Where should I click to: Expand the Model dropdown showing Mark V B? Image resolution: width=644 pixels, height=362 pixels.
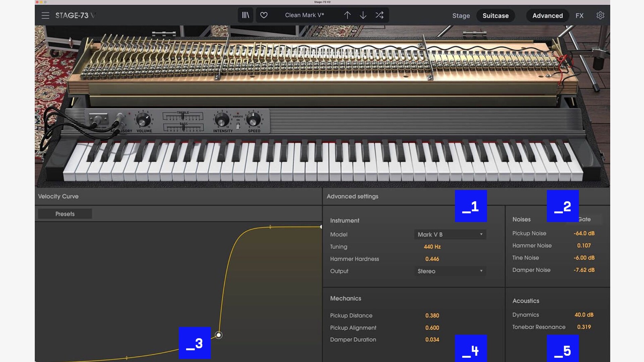click(x=450, y=235)
